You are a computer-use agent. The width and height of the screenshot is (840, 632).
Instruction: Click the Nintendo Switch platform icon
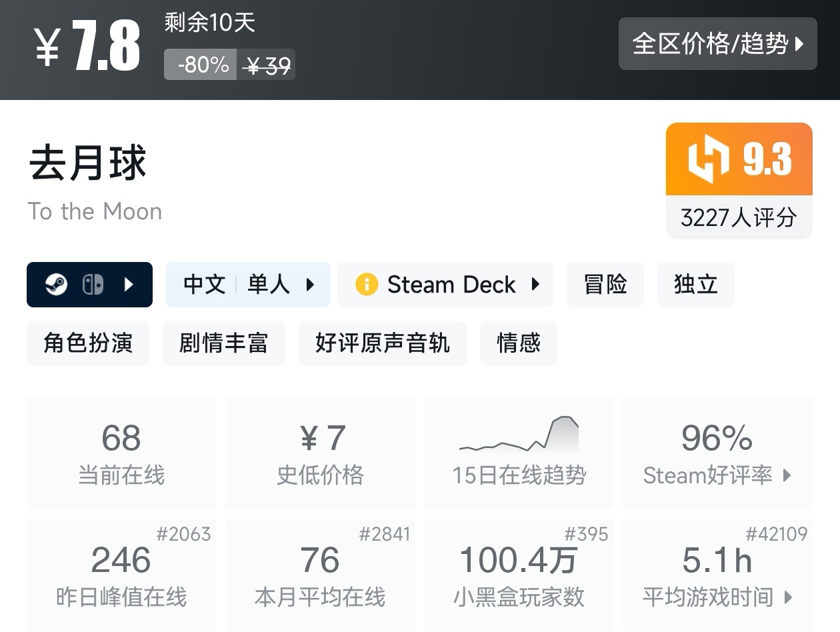click(93, 285)
